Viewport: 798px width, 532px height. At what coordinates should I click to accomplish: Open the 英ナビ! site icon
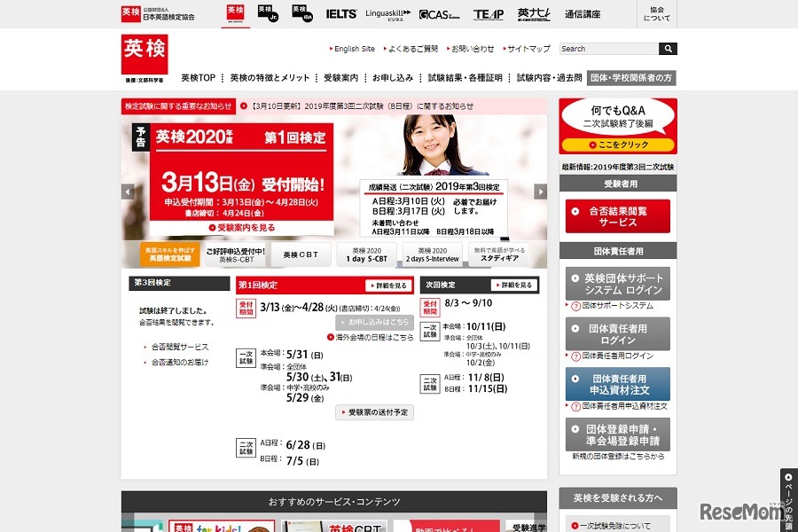click(x=534, y=13)
